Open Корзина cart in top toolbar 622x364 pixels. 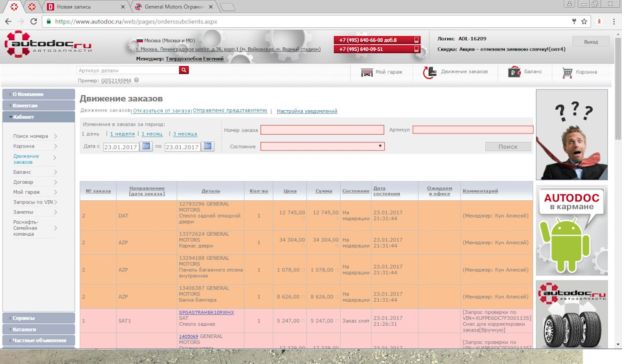(579, 72)
